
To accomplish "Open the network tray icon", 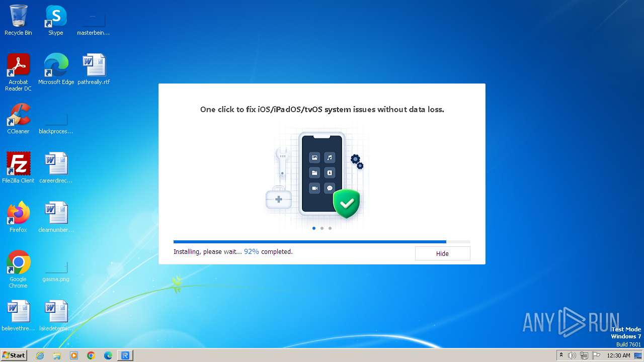I will click(584, 355).
